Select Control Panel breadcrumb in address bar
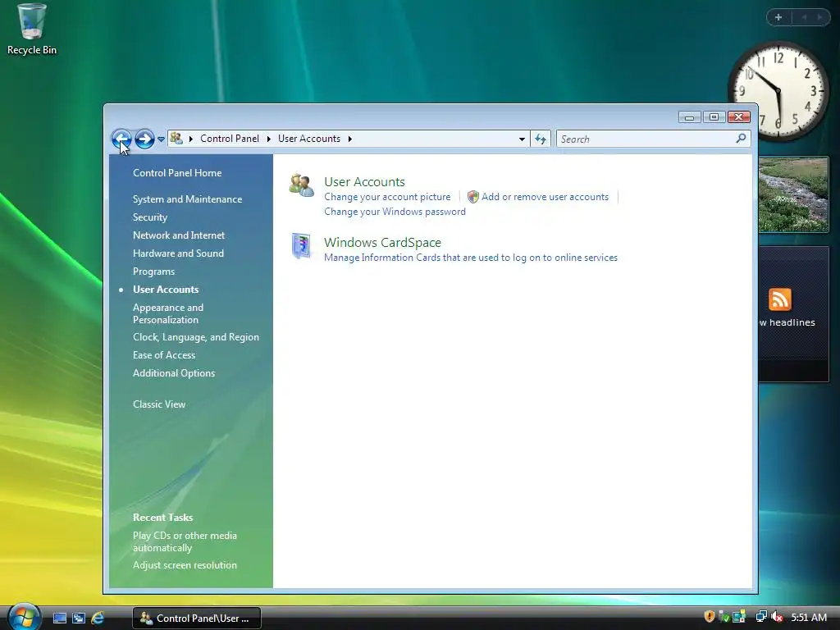Screen dimensions: 840x630 (x=230, y=139)
